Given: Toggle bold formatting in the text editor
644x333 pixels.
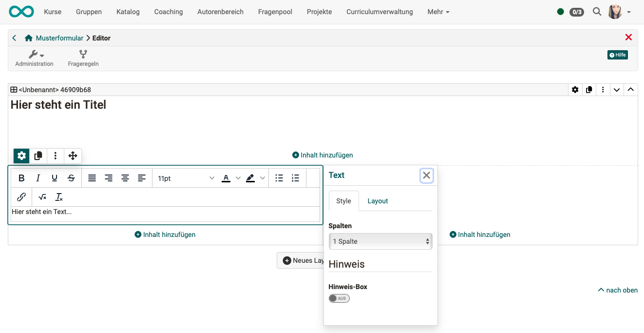Looking at the screenshot, I should tap(21, 178).
